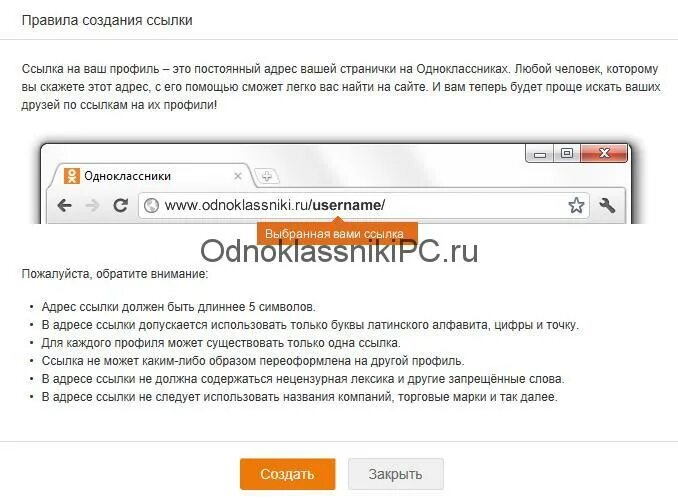The image size is (678, 501).
Task: Click the reload page icon
Action: [x=120, y=205]
